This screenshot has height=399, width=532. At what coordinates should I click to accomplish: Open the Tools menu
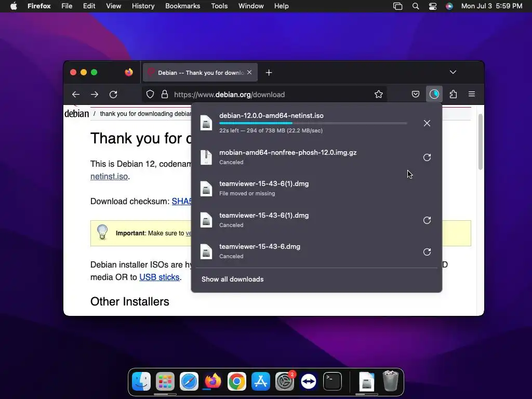coord(219,6)
